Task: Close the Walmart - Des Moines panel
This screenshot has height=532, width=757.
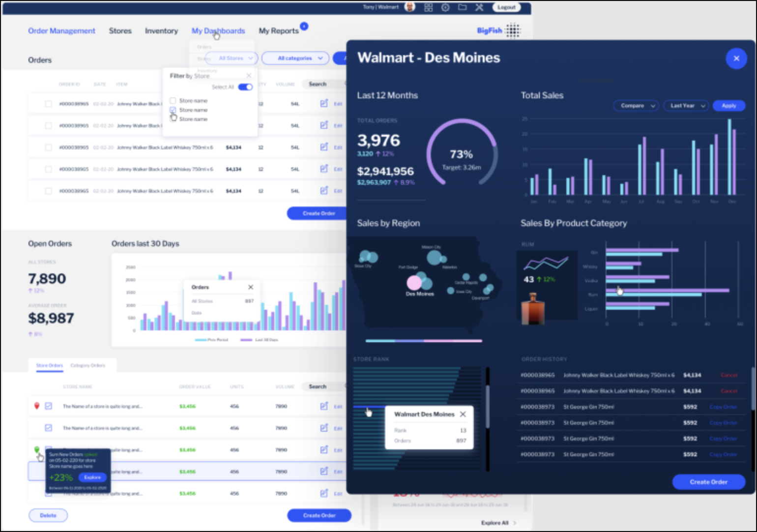Action: 736,59
